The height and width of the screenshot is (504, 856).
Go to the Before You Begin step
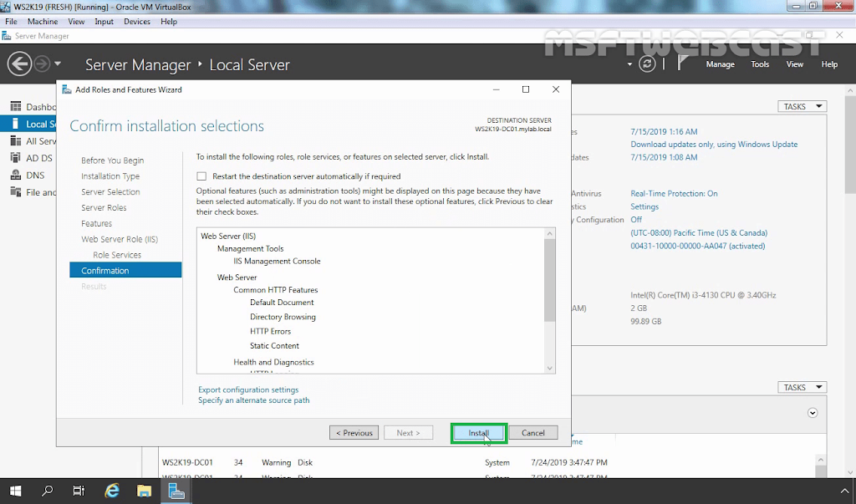point(113,160)
